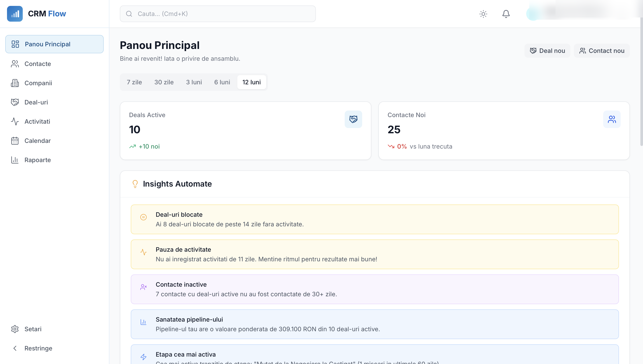
Task: Click the Bine ai revenit subtitle text
Action: pyautogui.click(x=180, y=59)
